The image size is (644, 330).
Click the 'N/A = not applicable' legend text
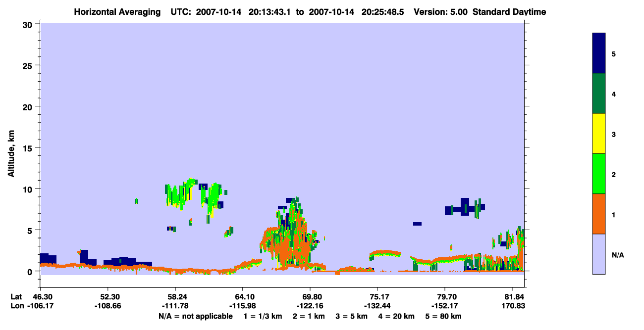195,316
